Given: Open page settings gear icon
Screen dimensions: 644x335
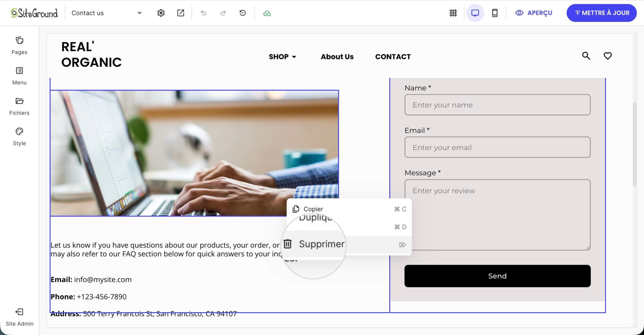Looking at the screenshot, I should pyautogui.click(x=161, y=13).
